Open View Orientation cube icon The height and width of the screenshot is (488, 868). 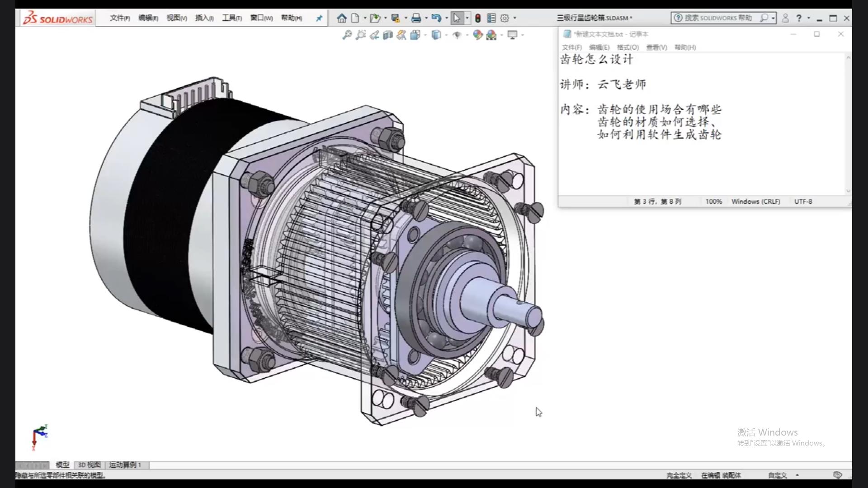click(415, 35)
